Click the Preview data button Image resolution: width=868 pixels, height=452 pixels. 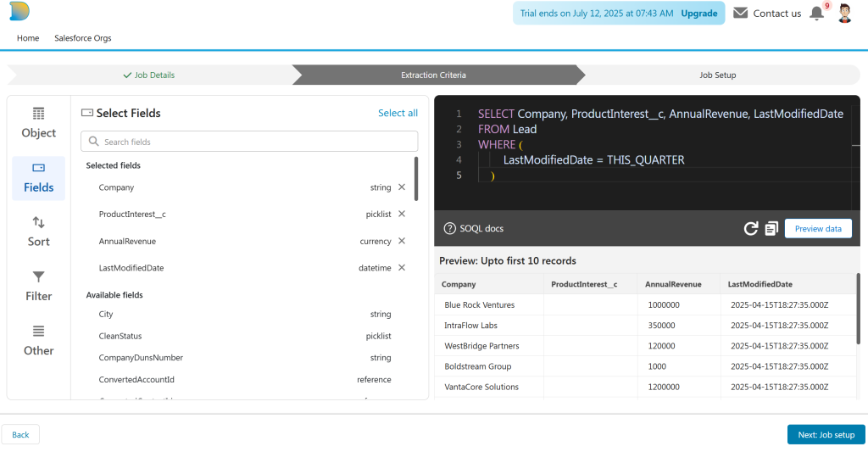click(x=817, y=228)
